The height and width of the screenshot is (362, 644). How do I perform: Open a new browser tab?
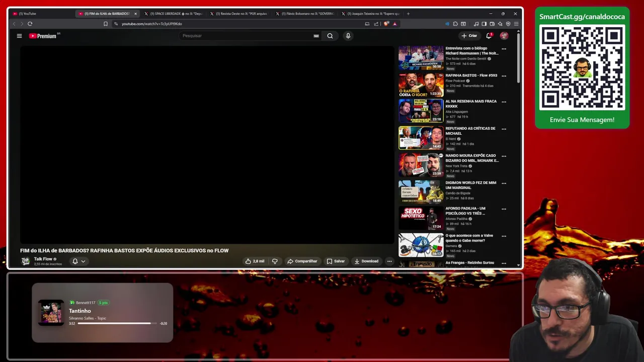pos(408,14)
